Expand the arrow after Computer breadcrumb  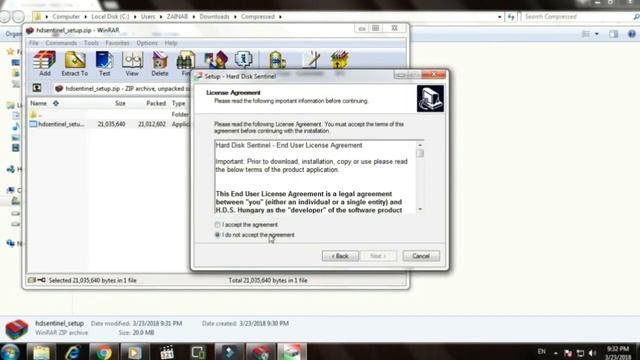tap(85, 17)
